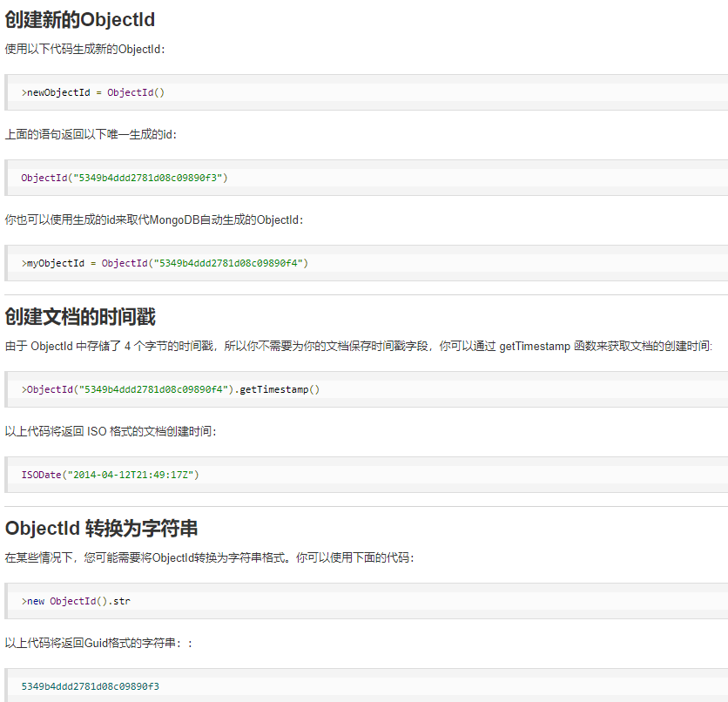This screenshot has width=728, height=702.
Task: Click the heading 创建文档的时间戳
Action: (80, 317)
